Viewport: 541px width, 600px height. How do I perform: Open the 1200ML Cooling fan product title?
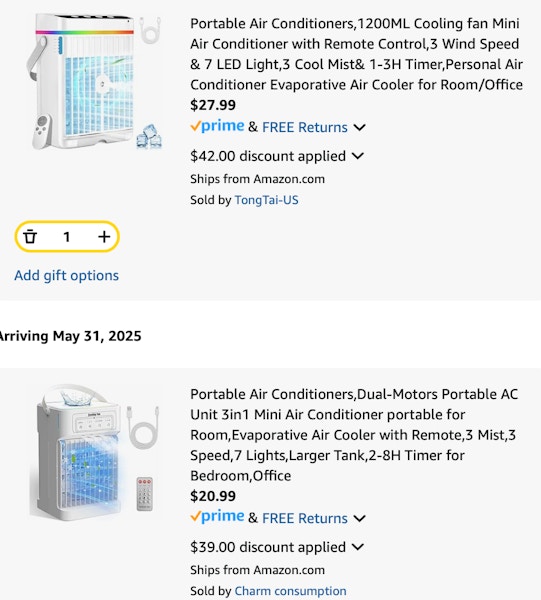(x=356, y=54)
